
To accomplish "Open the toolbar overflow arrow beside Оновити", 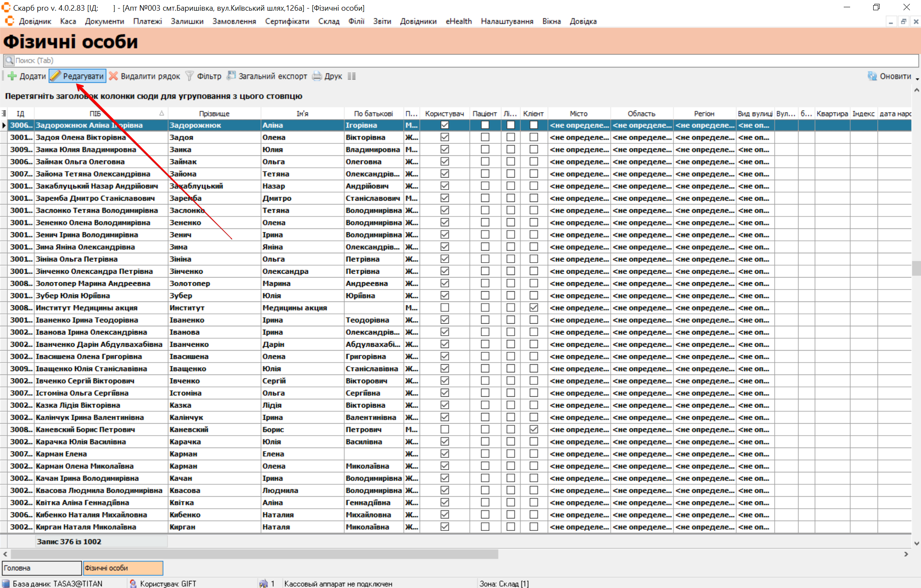I will 917,79.
